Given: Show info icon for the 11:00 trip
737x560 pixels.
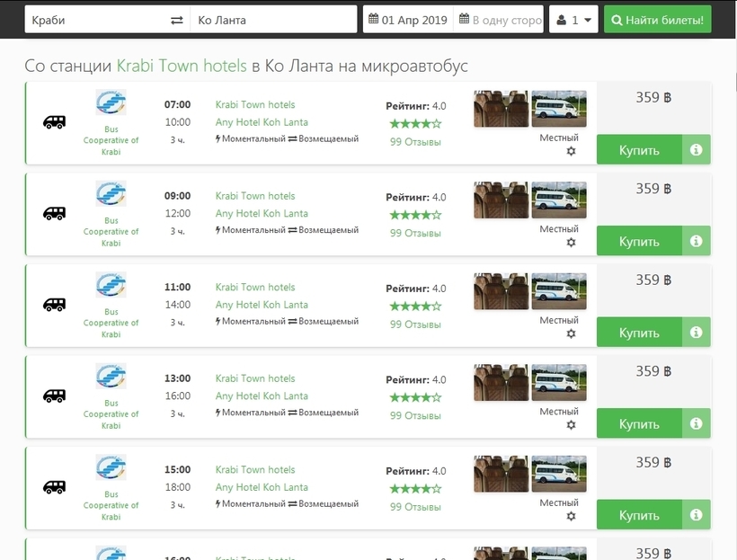Looking at the screenshot, I should pos(697,333).
